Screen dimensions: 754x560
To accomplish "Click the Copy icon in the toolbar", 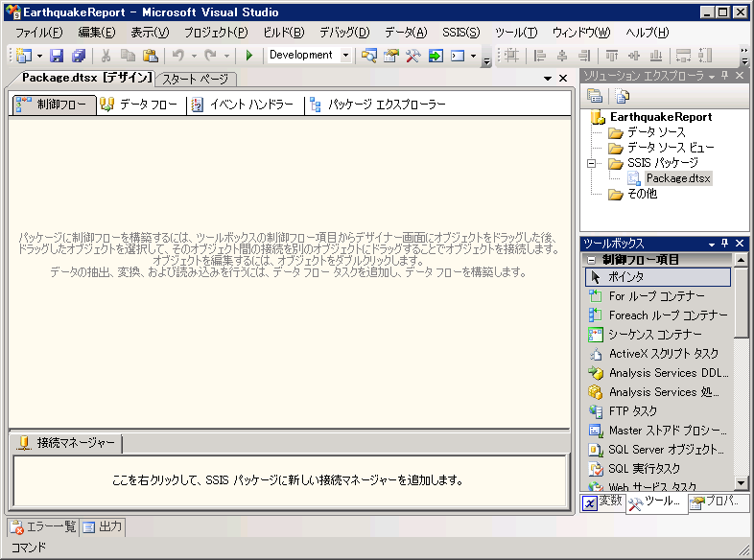I will click(128, 56).
